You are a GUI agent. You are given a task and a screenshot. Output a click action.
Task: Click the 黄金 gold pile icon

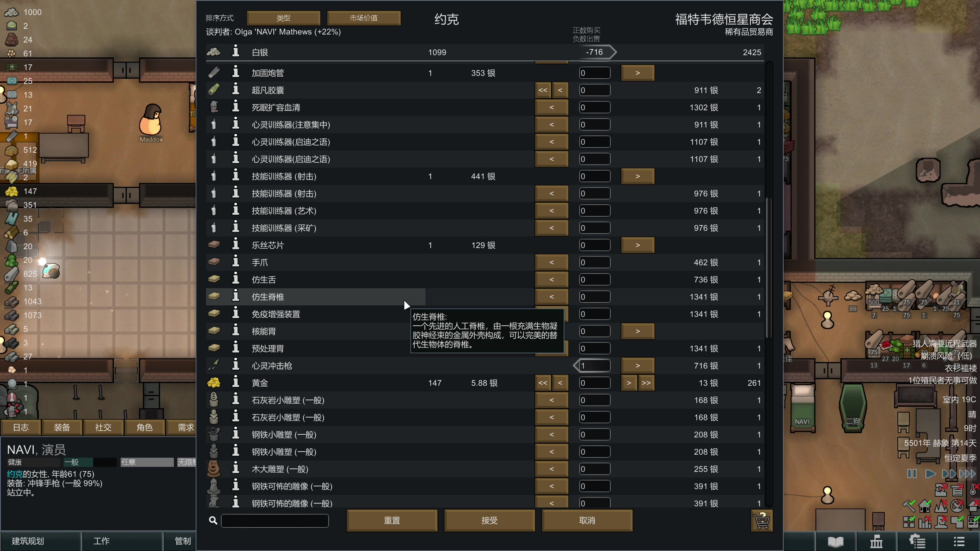click(x=214, y=382)
